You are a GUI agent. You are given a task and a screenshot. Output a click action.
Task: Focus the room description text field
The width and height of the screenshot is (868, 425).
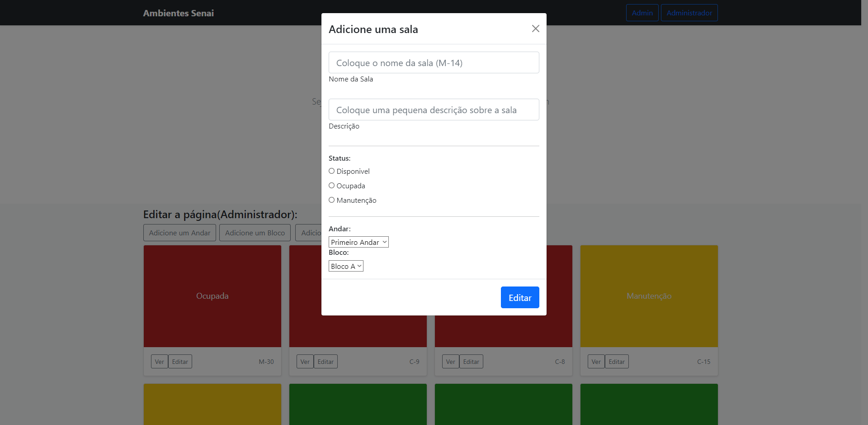tap(434, 110)
